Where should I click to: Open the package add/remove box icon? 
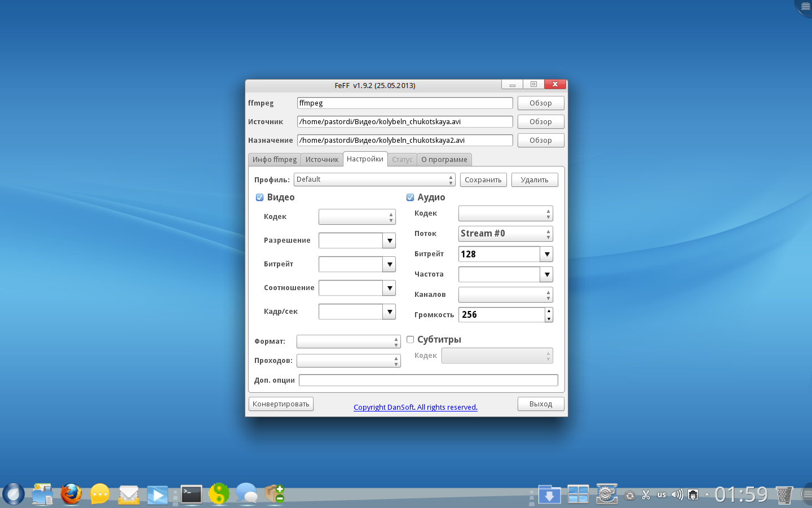tap(274, 494)
